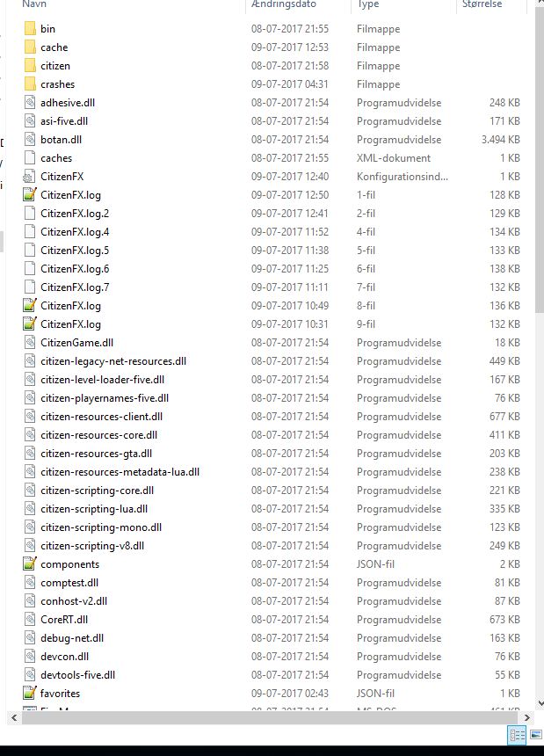Click horizontal scrollbar right arrow
The image size is (544, 756).
(527, 718)
